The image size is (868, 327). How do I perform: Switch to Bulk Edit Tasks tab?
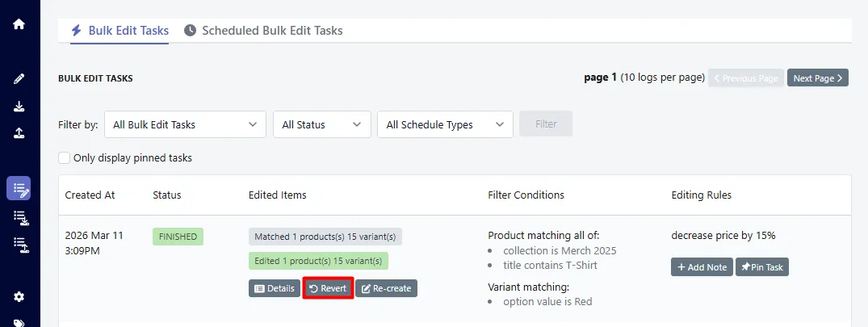(120, 31)
